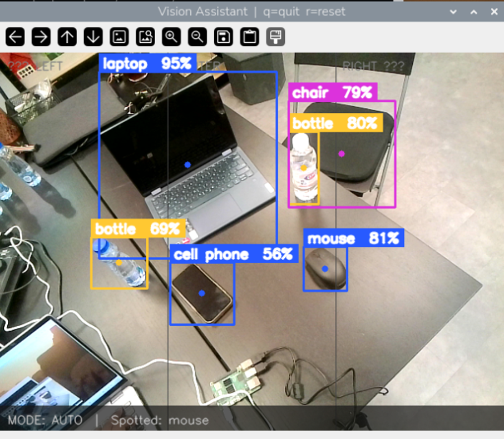This screenshot has height=439, width=504.
Task: Click the 'LEFT' zone label
Action: point(49,66)
